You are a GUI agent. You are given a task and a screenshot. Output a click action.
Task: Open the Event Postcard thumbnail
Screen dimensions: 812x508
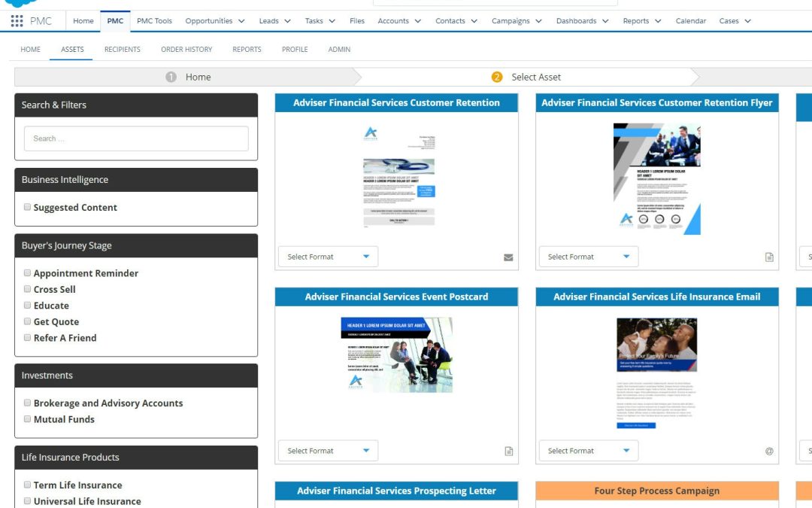coord(397,354)
